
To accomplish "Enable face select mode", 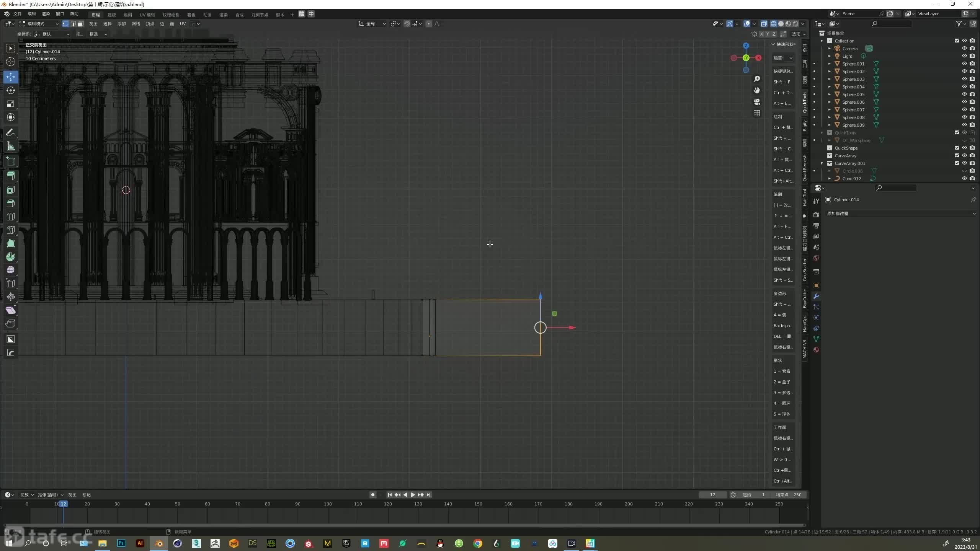I will (x=80, y=24).
